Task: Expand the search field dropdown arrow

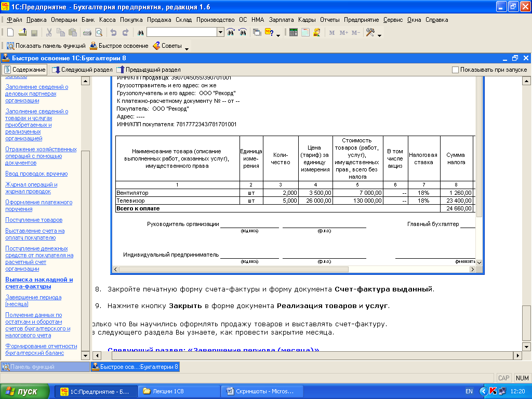Action: (x=220, y=32)
